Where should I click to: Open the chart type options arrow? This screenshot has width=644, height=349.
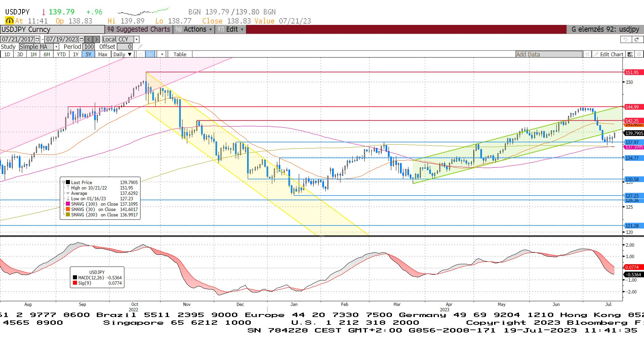pos(162,54)
